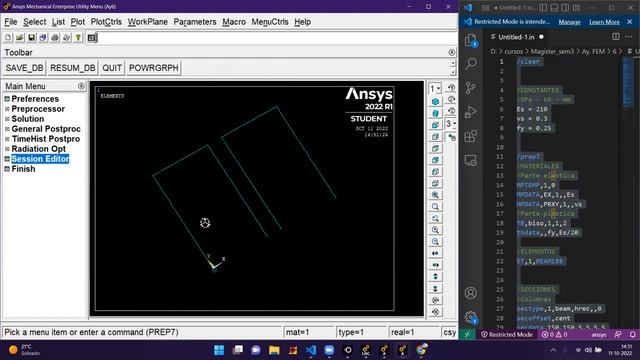Open the Select menu in Ansys
The height and width of the screenshot is (360, 640).
[x=34, y=22]
